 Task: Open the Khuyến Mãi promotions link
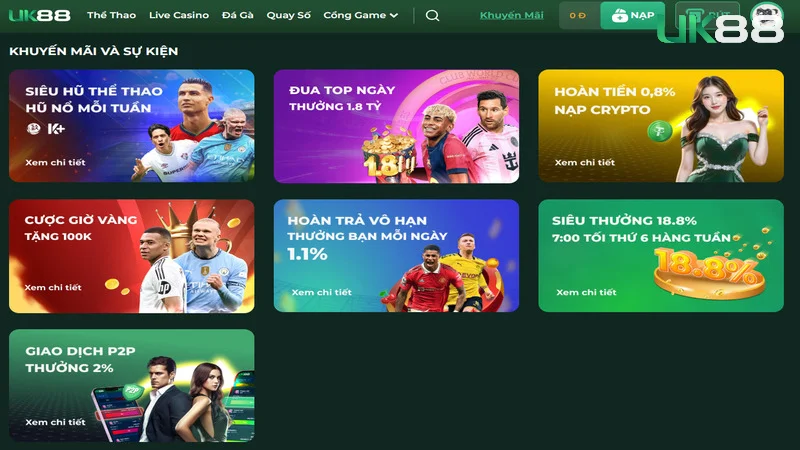(511, 15)
